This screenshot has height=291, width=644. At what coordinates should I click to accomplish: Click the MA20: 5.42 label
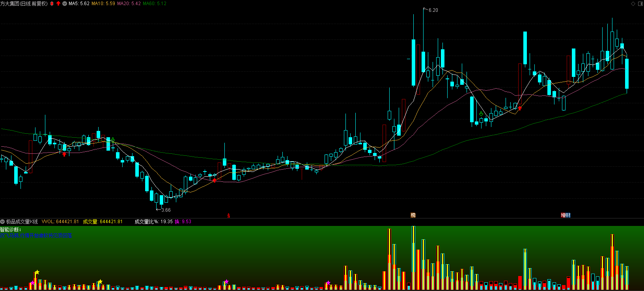[129, 4]
